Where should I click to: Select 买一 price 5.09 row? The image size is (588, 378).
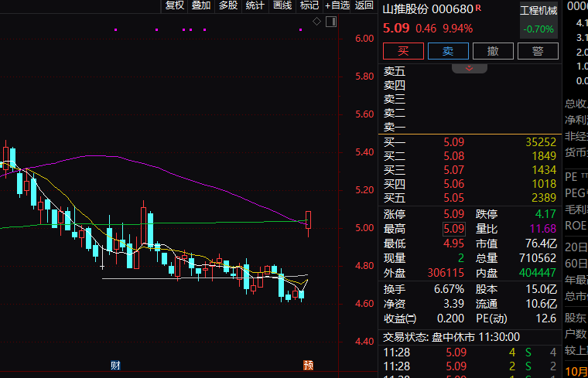[470, 142]
